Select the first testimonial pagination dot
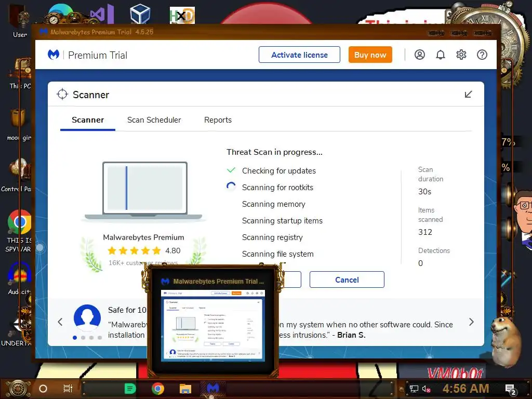The width and height of the screenshot is (532, 399). [75, 338]
